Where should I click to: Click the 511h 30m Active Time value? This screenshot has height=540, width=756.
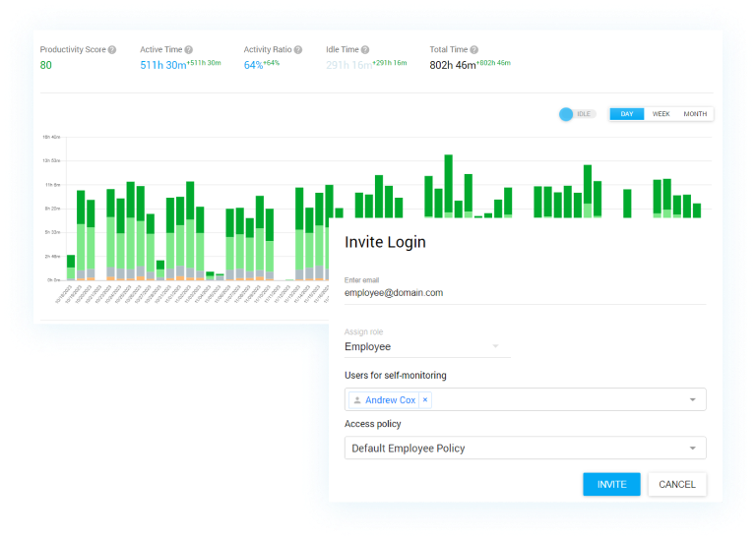coord(162,66)
